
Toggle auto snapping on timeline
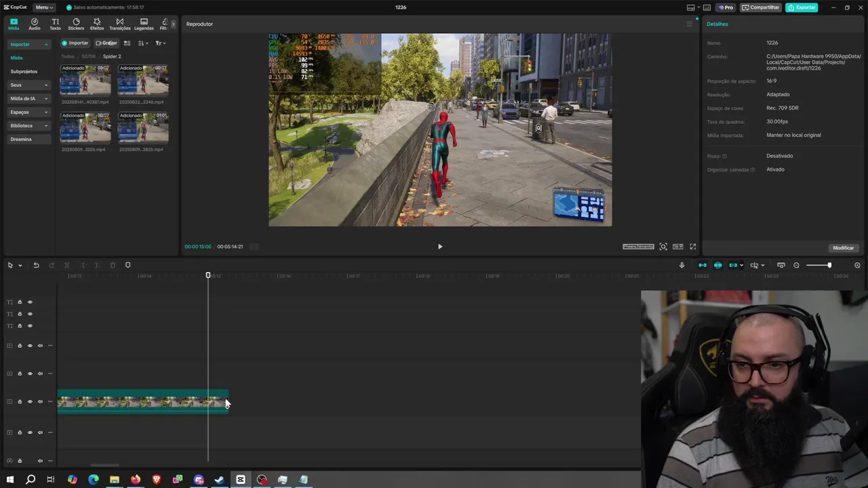[x=717, y=265]
